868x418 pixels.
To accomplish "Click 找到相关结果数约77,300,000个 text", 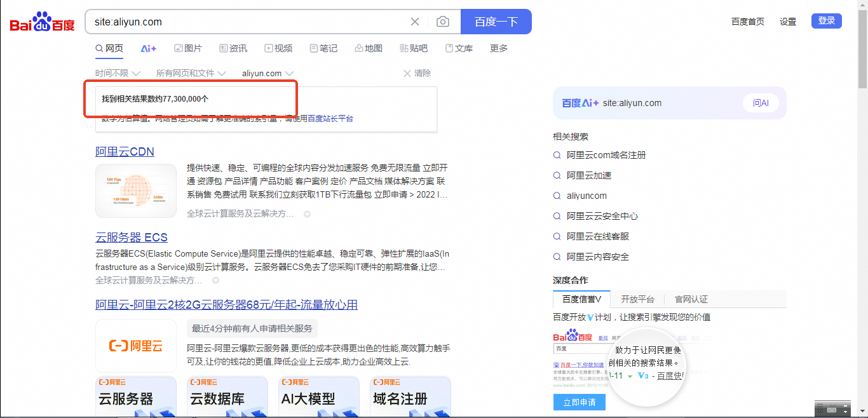I will click(155, 99).
